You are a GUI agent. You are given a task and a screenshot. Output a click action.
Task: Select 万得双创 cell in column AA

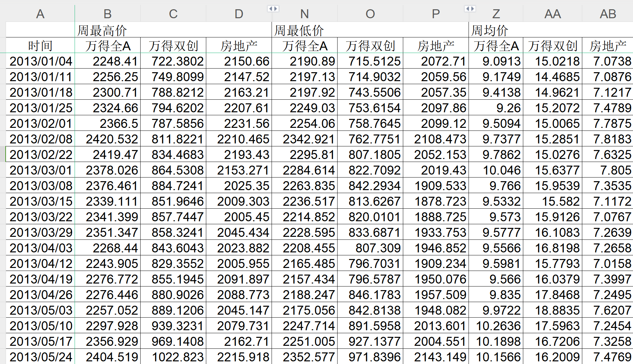(x=553, y=45)
